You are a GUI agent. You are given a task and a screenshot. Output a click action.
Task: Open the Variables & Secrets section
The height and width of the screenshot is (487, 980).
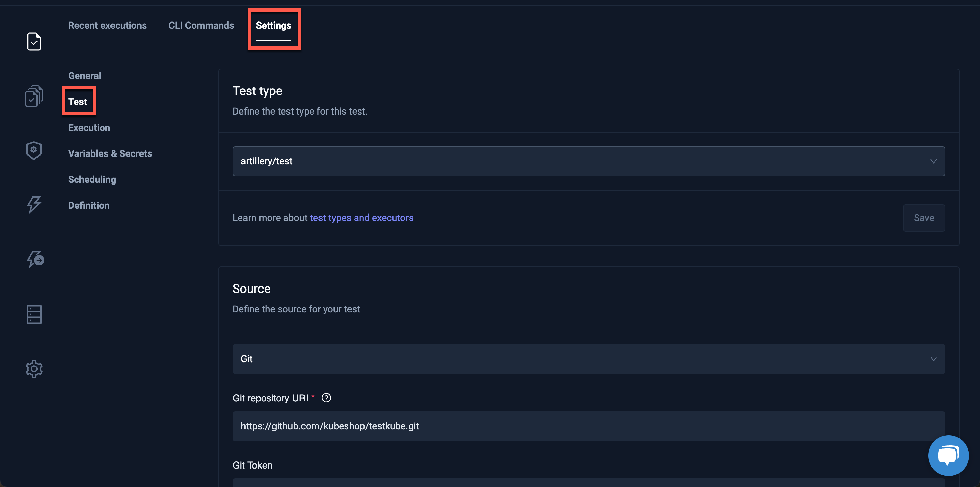pos(110,153)
